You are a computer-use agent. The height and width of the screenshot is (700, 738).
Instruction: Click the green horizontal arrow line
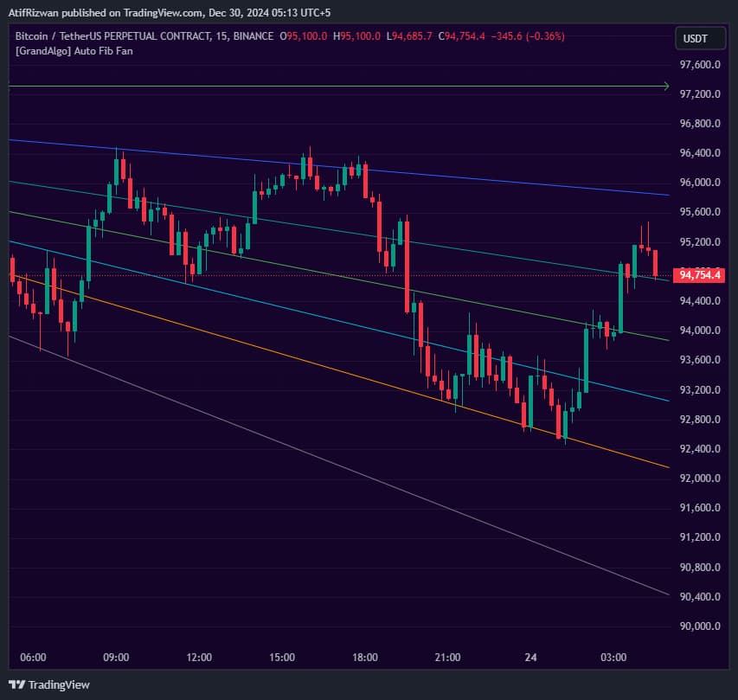point(346,86)
